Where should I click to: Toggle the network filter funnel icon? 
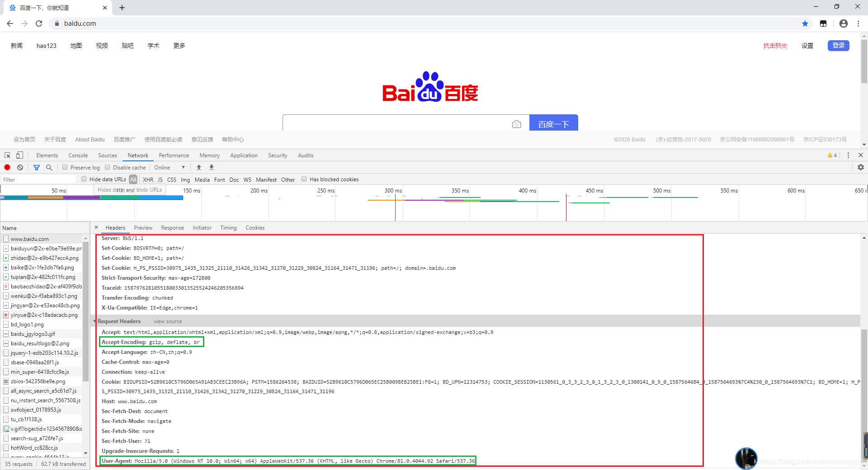click(x=37, y=167)
